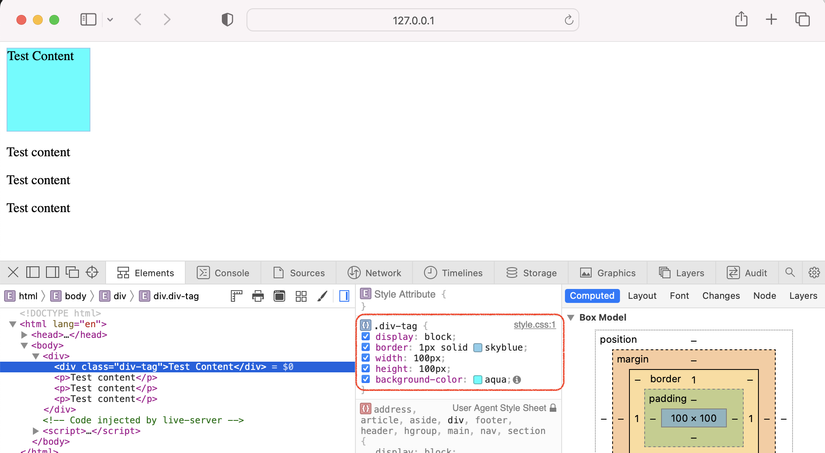Go forward using the forward arrow

pos(167,20)
